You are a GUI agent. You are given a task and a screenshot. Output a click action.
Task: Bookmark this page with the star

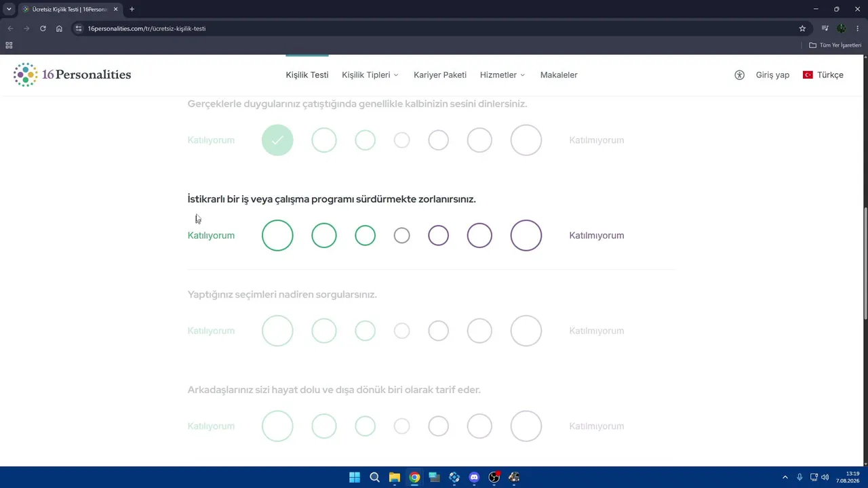tap(802, 28)
